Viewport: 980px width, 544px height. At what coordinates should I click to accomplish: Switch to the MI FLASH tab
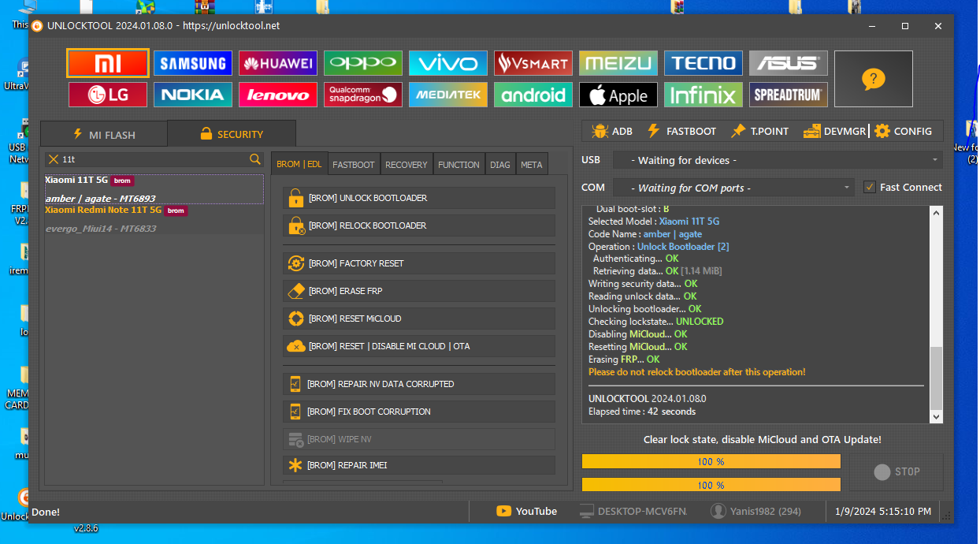(x=104, y=134)
